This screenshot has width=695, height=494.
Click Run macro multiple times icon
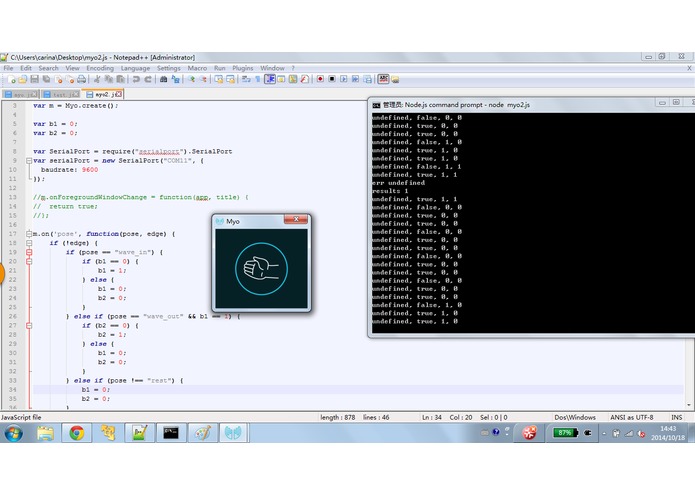tap(355, 79)
